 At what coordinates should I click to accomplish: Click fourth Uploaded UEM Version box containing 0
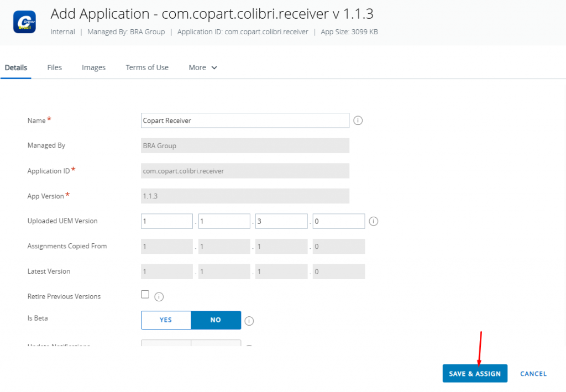tap(339, 221)
